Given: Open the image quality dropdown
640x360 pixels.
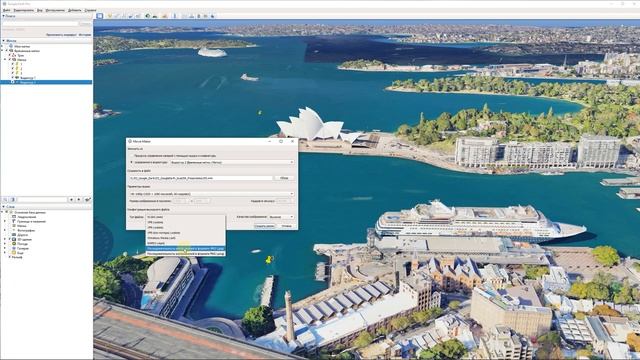Looking at the screenshot, I should pyautogui.click(x=281, y=217).
